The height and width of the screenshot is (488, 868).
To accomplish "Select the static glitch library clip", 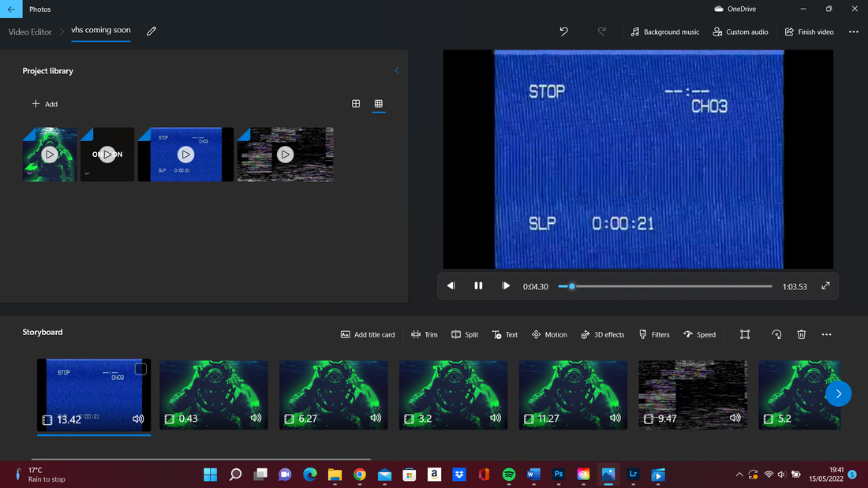I will 285,155.
